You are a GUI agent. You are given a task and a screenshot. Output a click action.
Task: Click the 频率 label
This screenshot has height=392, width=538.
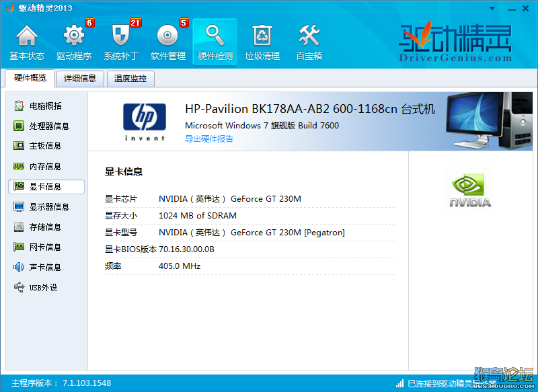113,266
